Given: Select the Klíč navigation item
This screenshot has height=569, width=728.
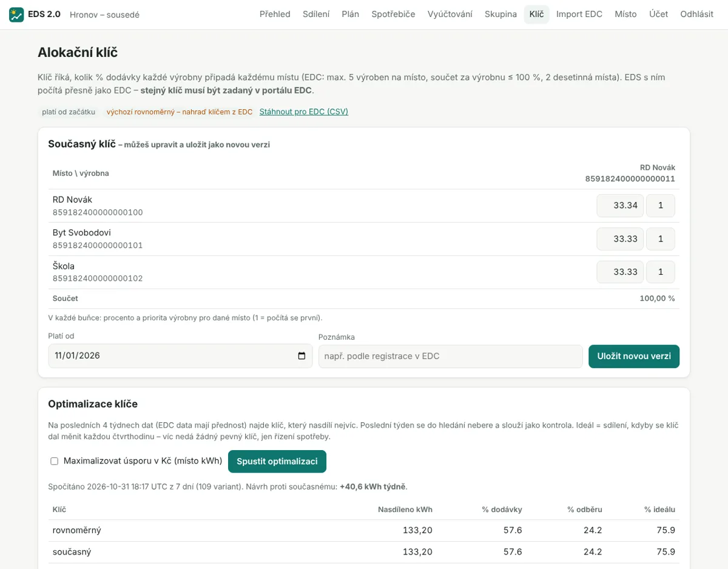Looking at the screenshot, I should click(x=536, y=15).
